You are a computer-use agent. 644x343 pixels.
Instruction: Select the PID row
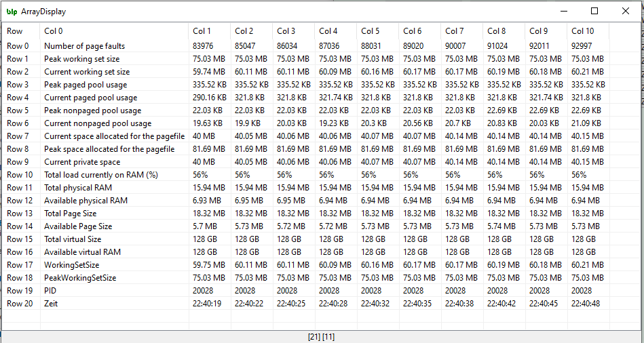pyautogui.click(x=52, y=291)
